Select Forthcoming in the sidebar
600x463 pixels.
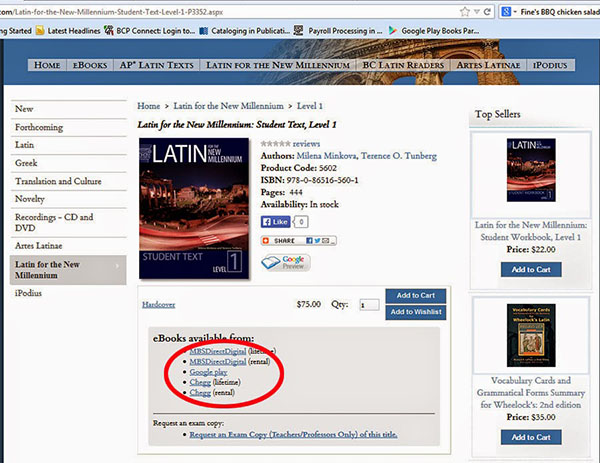tap(68, 127)
